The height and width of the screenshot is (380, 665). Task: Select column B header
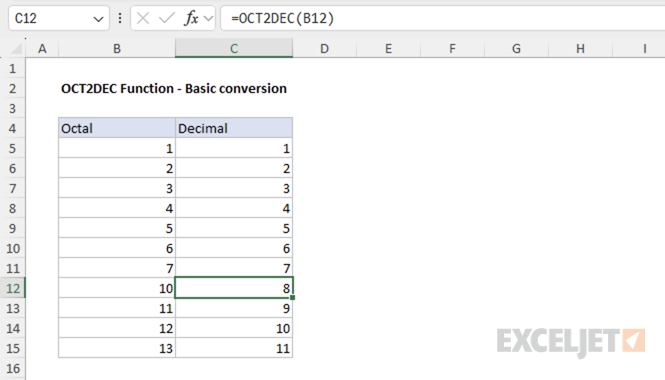(117, 48)
